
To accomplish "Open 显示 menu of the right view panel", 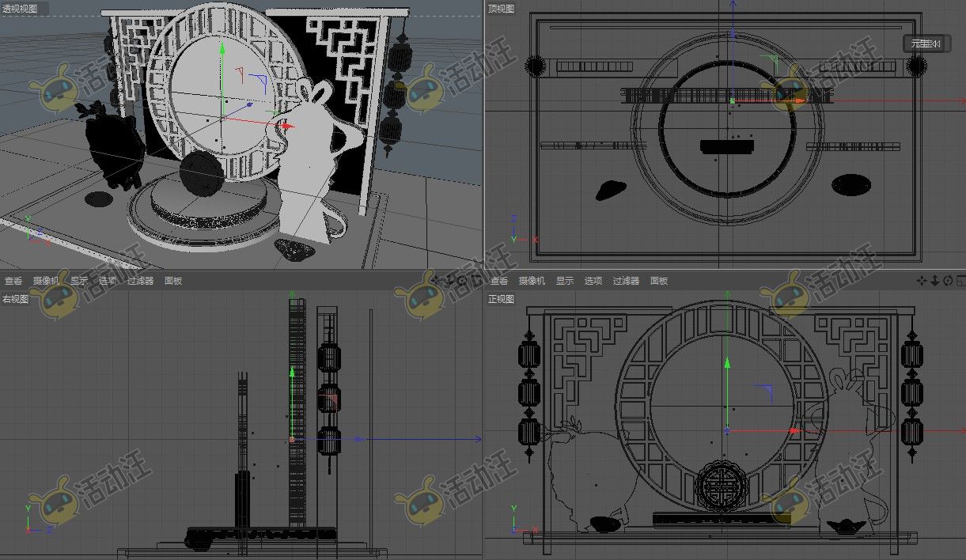I will (78, 281).
